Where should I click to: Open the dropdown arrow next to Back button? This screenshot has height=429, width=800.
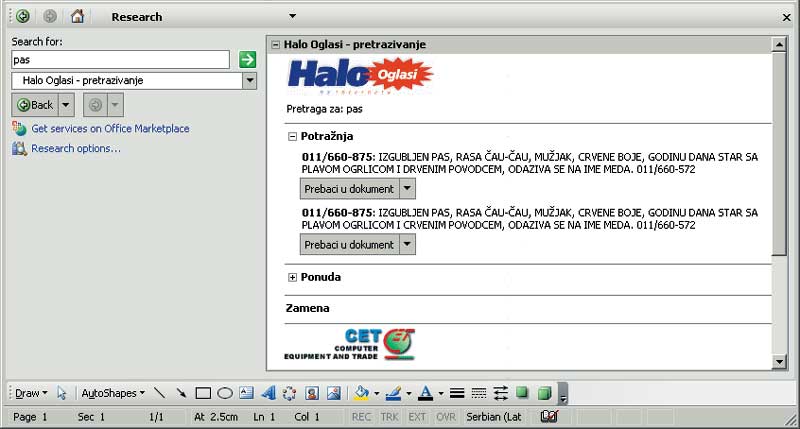pyautogui.click(x=66, y=105)
